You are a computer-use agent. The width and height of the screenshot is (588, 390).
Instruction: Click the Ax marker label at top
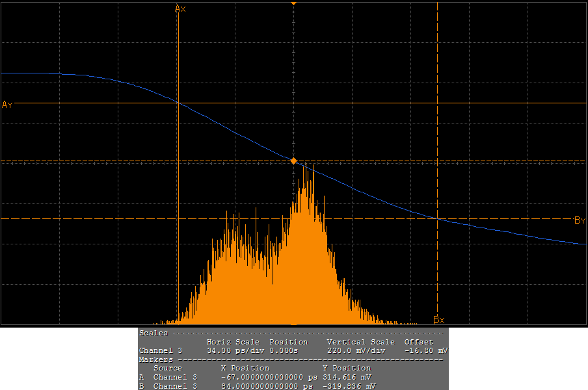point(180,8)
